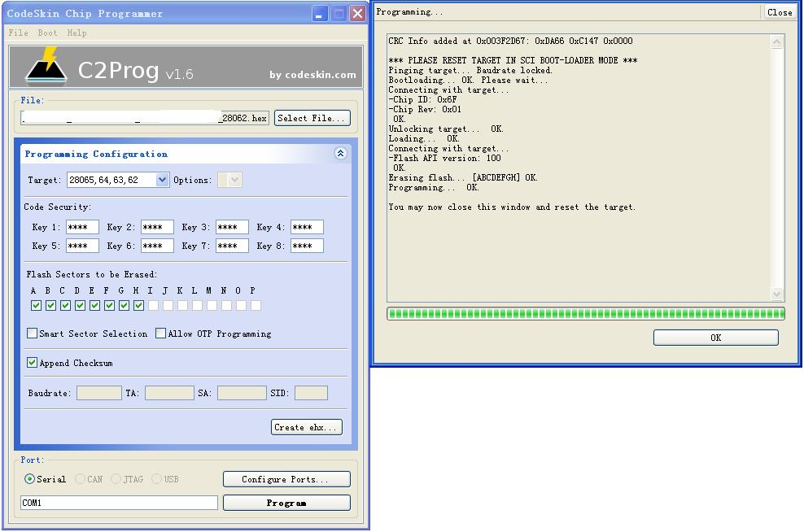Check flash sector J

tap(168, 306)
